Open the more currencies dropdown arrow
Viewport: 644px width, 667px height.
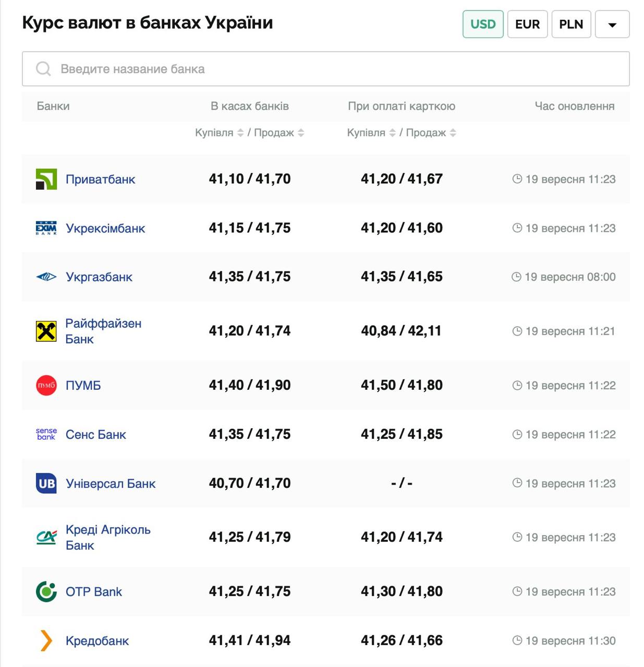(612, 24)
